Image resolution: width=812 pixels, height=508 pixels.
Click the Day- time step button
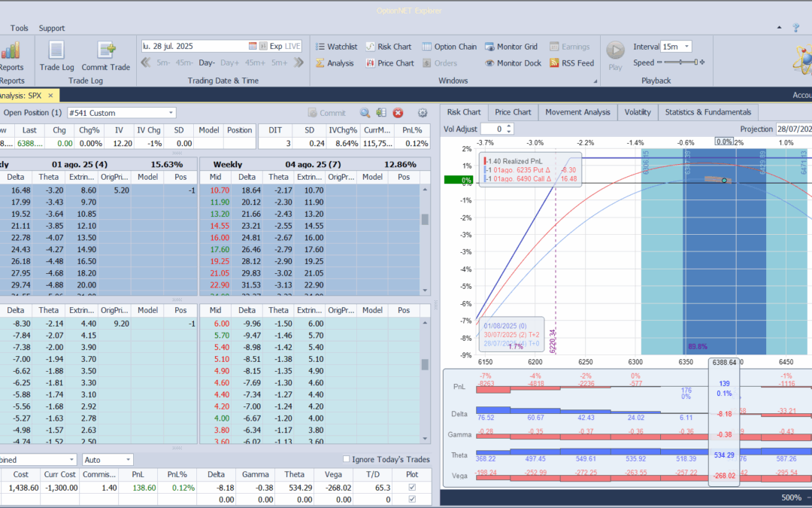(x=207, y=62)
